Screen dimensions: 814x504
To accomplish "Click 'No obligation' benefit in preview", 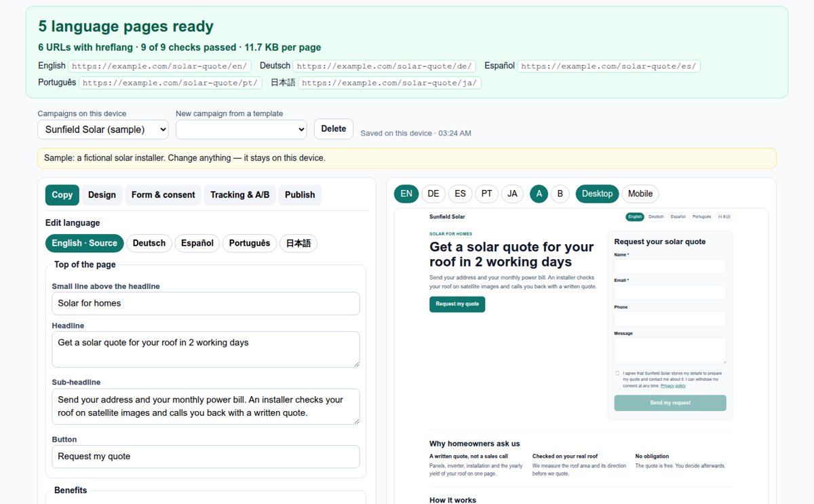I will coord(652,457).
